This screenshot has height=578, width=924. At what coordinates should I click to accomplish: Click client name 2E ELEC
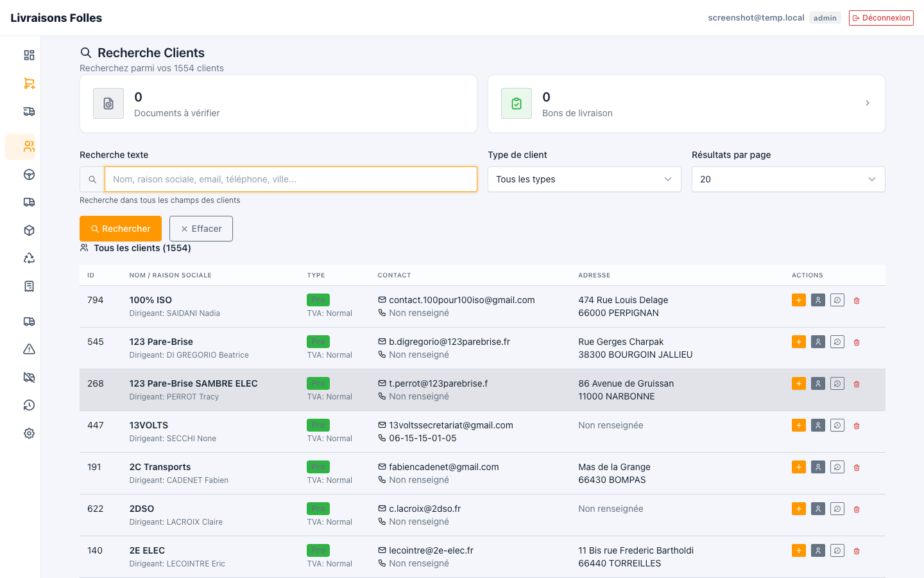(x=147, y=550)
